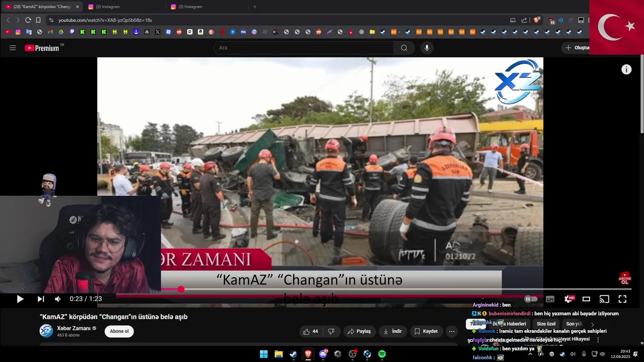Play the video with the play button
The width and height of the screenshot is (644, 362).
[x=20, y=299]
